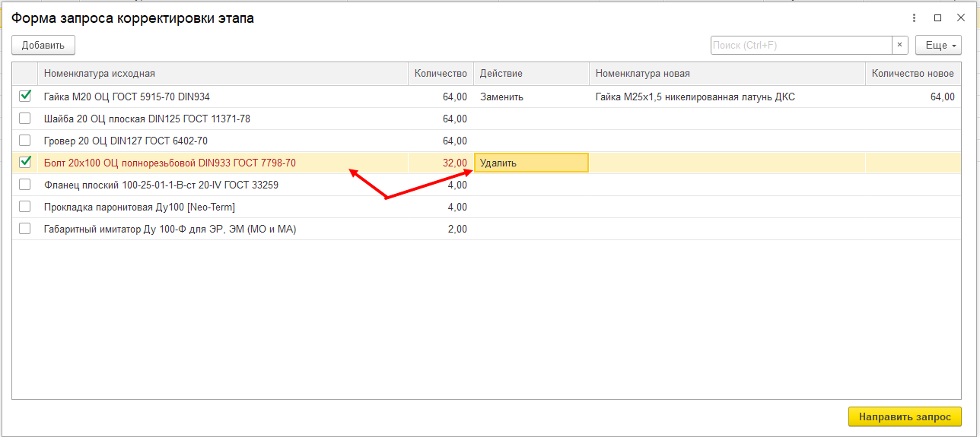Image resolution: width=980 pixels, height=437 pixels.
Task: Close the Форма запроса корректировки этапа window
Action: click(x=960, y=18)
